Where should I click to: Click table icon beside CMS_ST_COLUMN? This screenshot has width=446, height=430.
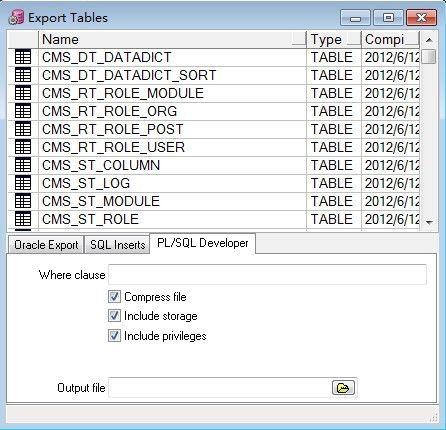pos(23,165)
